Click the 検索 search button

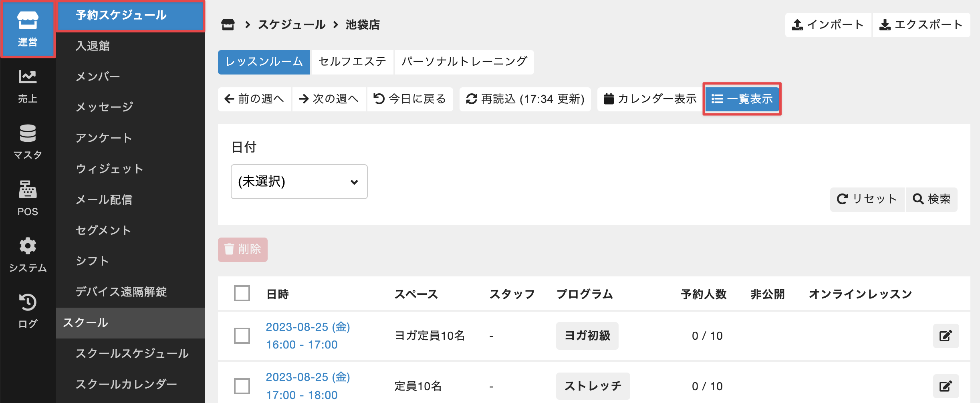pyautogui.click(x=932, y=199)
